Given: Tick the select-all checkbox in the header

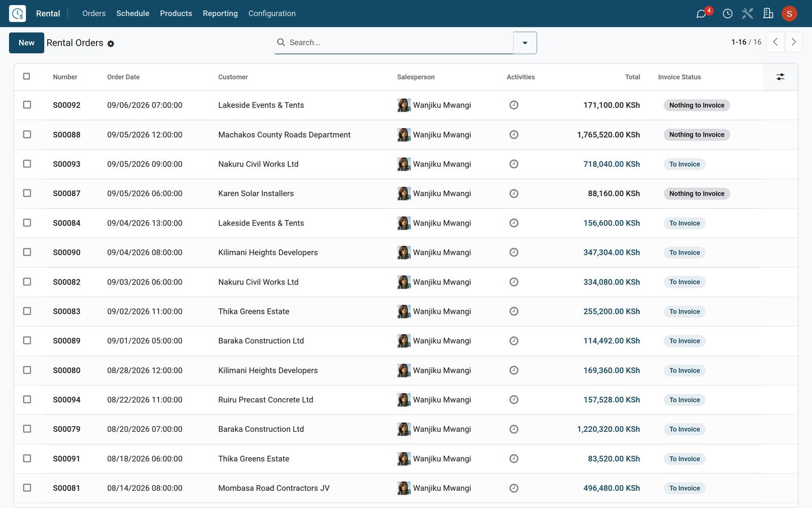Looking at the screenshot, I should click(26, 76).
